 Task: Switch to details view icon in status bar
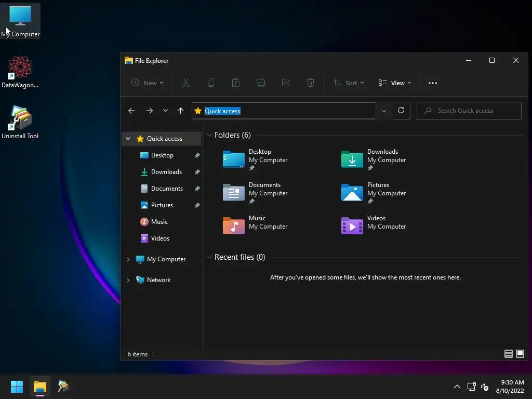coord(508,354)
